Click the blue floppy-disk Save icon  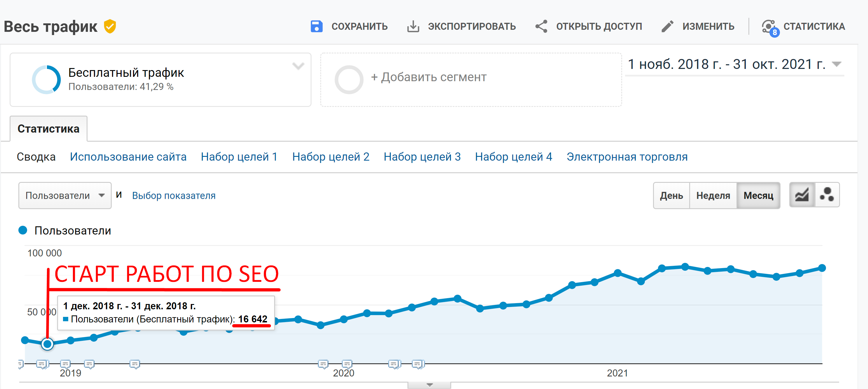[316, 26]
